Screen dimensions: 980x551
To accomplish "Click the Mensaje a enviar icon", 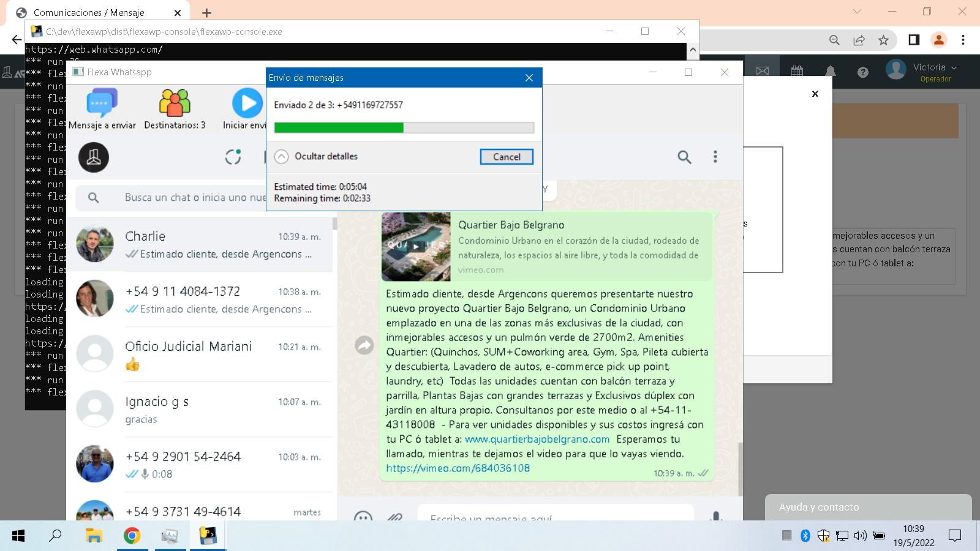I will 102,103.
